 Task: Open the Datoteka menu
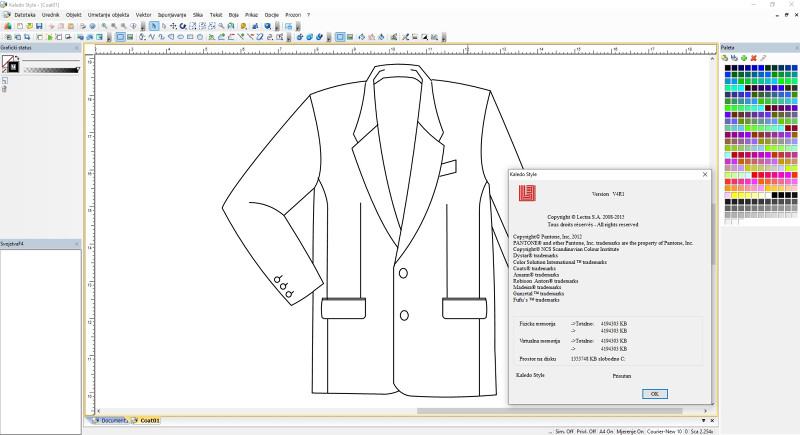point(24,15)
